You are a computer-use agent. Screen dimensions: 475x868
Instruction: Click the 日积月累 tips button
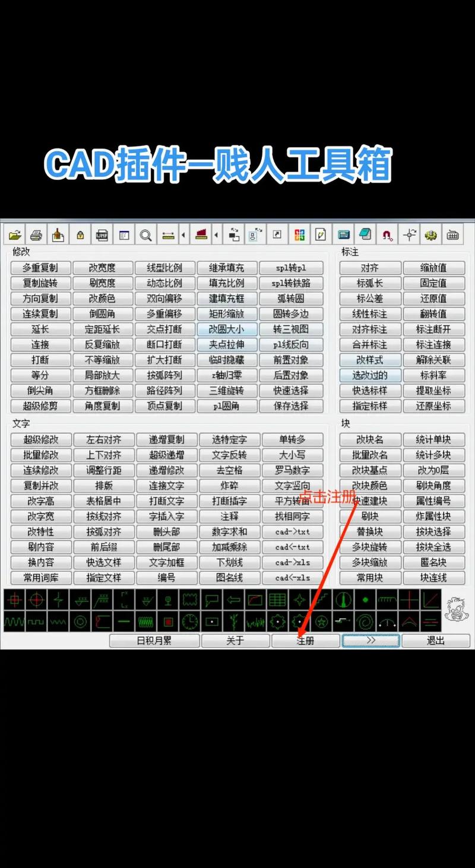click(x=154, y=641)
